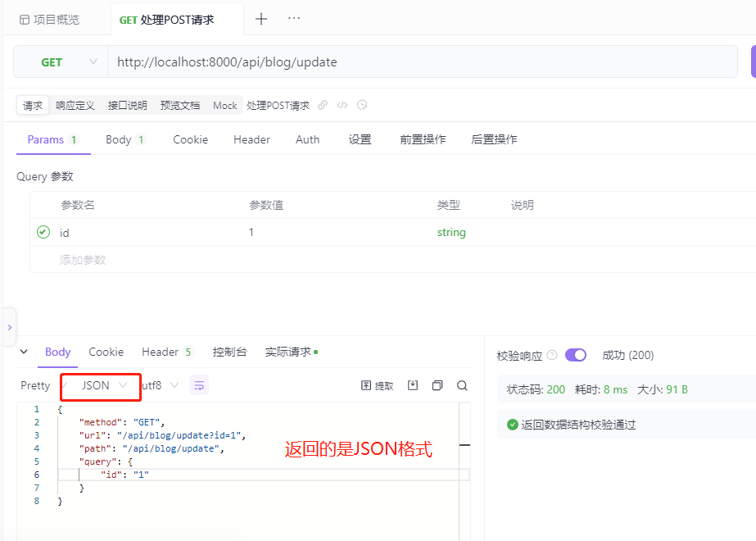The image size is (756, 541).
Task: Open search in the response body
Action: click(462, 385)
